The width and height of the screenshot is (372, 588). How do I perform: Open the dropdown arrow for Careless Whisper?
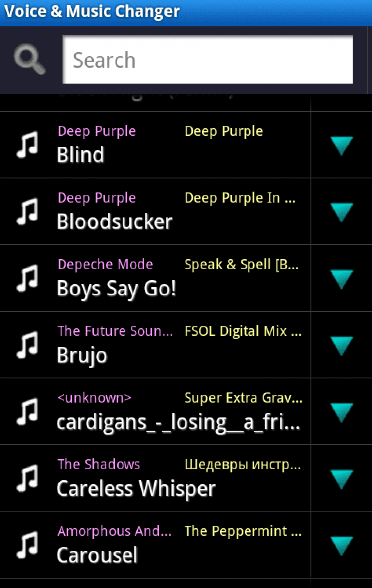[x=341, y=479]
